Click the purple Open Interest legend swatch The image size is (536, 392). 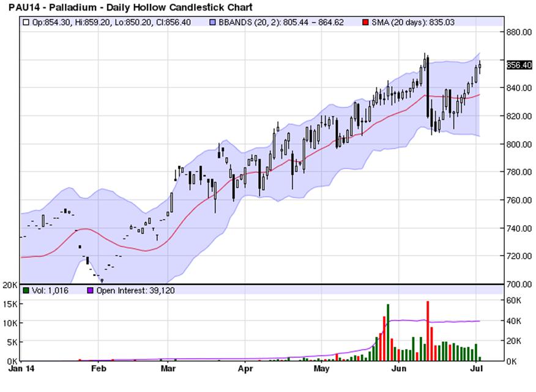[x=91, y=290]
